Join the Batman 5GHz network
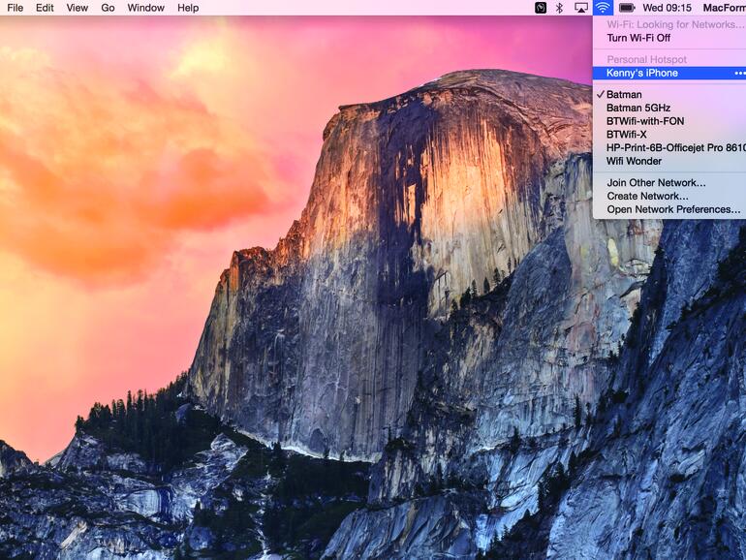Image resolution: width=746 pixels, height=560 pixels. (x=669, y=108)
